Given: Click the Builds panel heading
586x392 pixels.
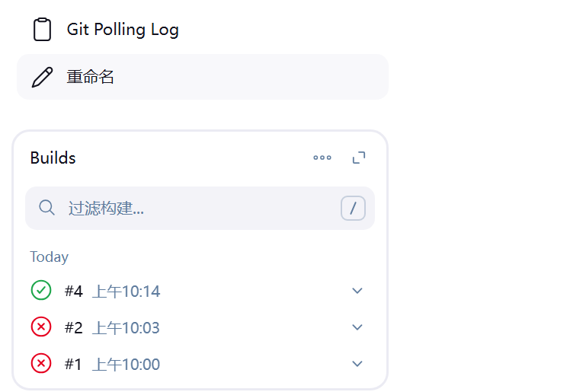Looking at the screenshot, I should coord(53,158).
